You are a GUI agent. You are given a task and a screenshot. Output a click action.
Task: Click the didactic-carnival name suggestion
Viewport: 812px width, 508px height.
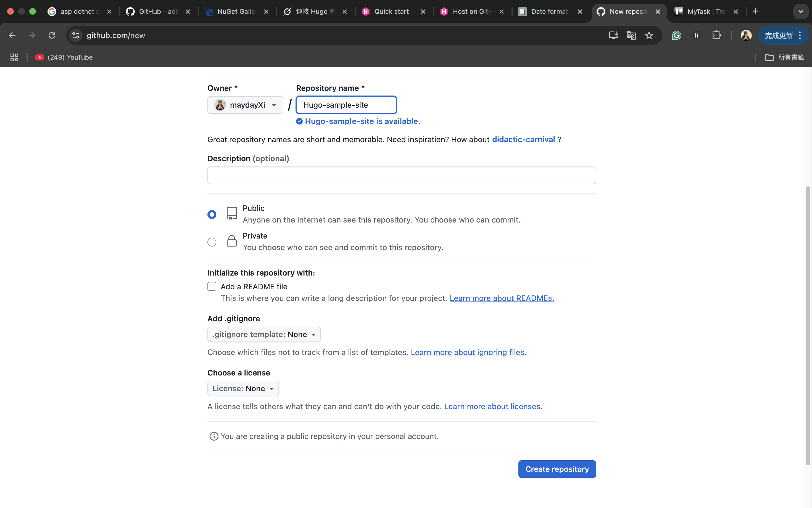click(x=523, y=139)
